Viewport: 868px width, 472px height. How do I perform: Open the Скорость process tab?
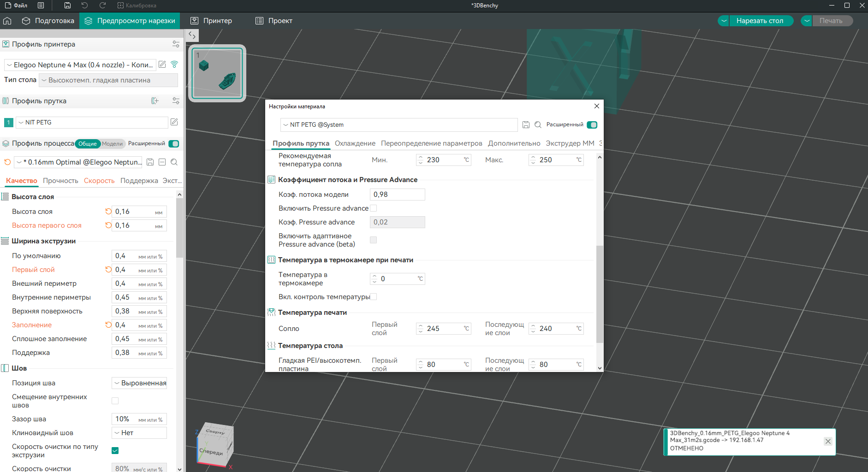pos(99,181)
